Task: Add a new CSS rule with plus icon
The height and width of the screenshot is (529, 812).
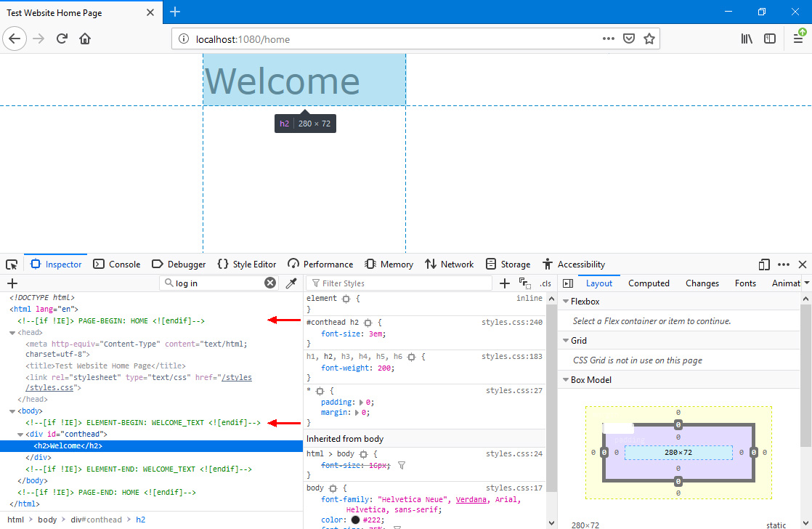Action: [x=504, y=283]
